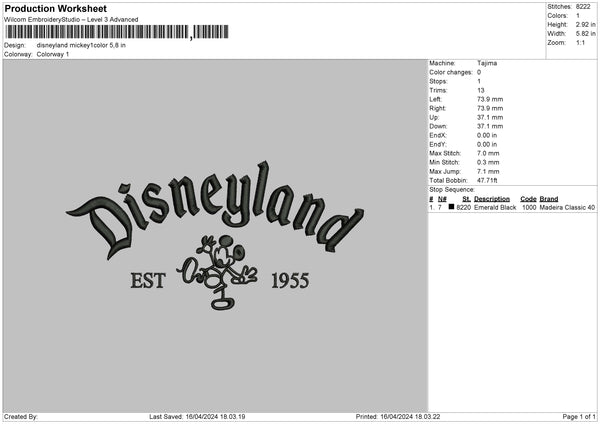Click the Machine value Tajima
Viewport: 600px width, 424px height.
(487, 63)
